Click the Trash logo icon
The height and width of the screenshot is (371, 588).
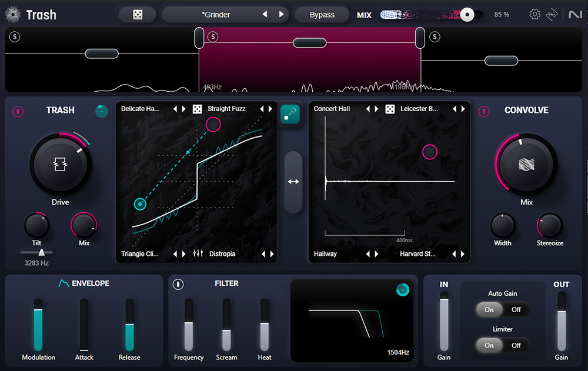tap(13, 15)
